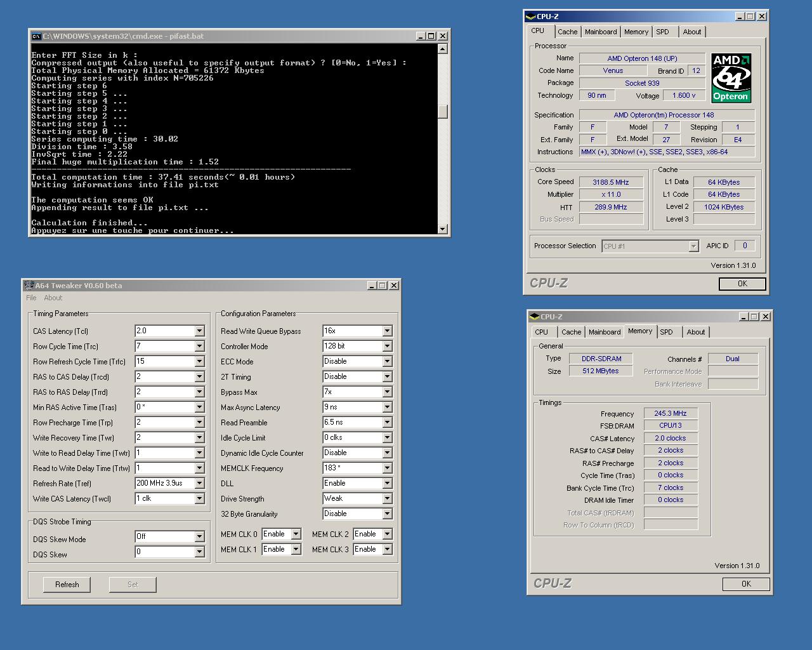Click the top CPU-Z window title icon
This screenshot has width=812, height=650.
531,17
